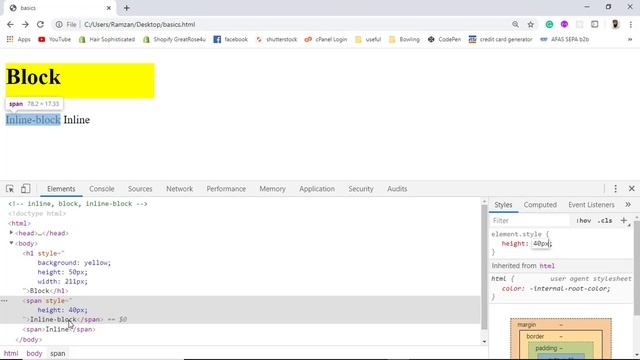
Task: Add new style rule with plus icon
Action: click(624, 220)
